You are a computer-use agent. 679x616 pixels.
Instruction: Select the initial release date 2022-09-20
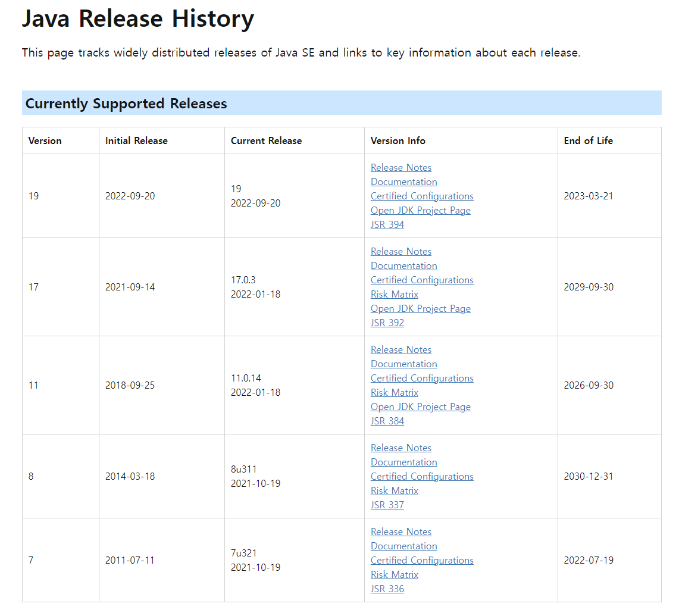coord(130,196)
